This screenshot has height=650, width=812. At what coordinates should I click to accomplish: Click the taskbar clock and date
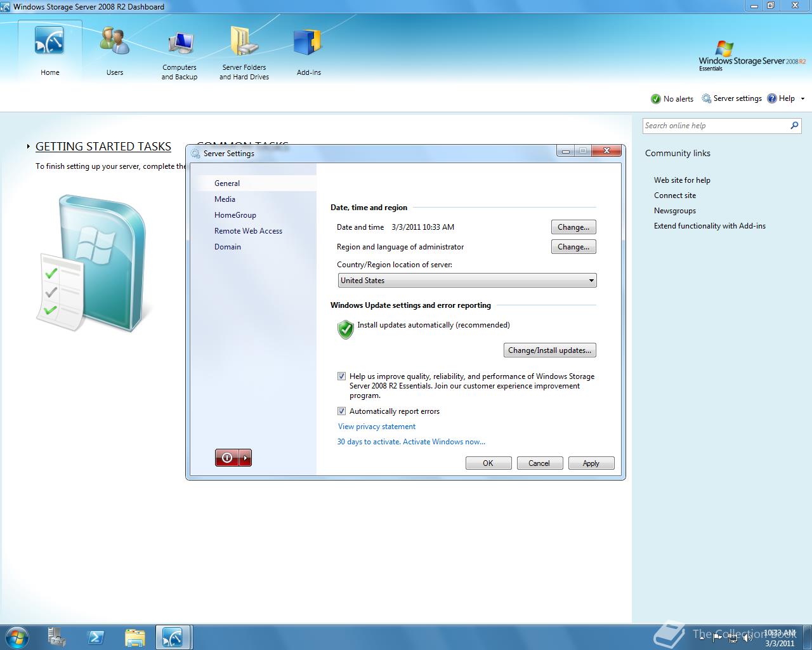click(x=780, y=638)
